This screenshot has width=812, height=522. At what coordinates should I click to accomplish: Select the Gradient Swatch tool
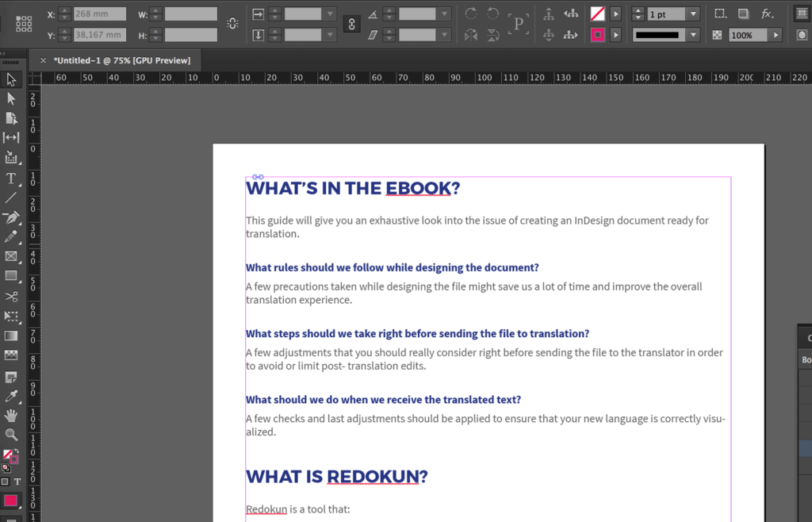[x=11, y=336]
